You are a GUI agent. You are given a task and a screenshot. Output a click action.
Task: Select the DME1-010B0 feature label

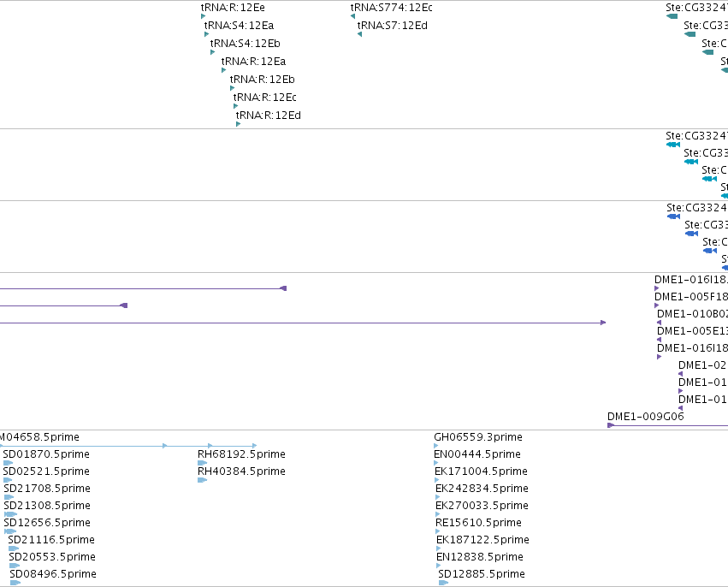click(692, 314)
